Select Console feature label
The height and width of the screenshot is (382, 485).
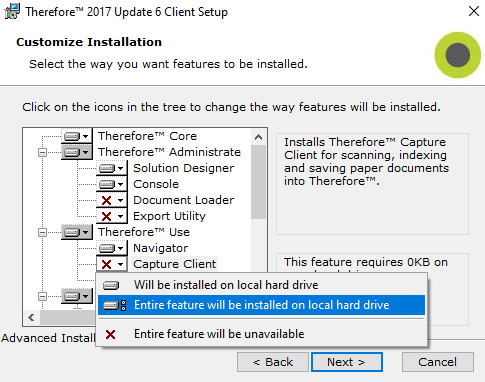[x=156, y=184]
